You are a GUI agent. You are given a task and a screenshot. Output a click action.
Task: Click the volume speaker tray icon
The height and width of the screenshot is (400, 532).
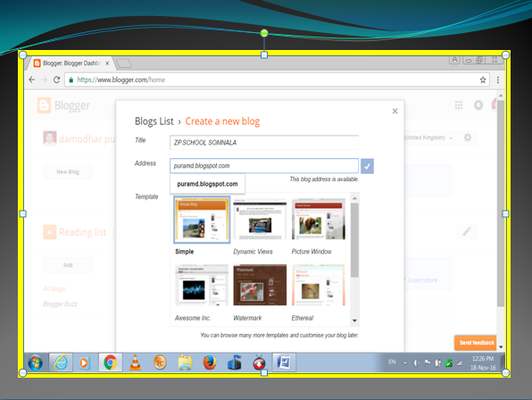[416, 363]
